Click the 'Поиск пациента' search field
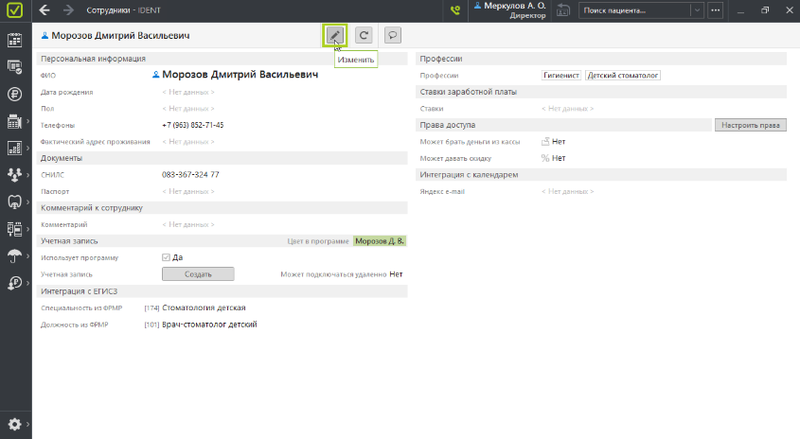 click(x=635, y=11)
